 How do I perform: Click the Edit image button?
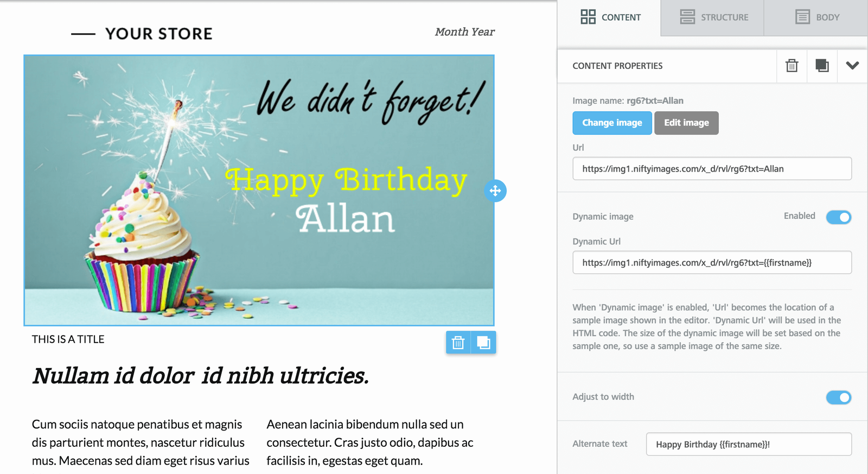[686, 123]
